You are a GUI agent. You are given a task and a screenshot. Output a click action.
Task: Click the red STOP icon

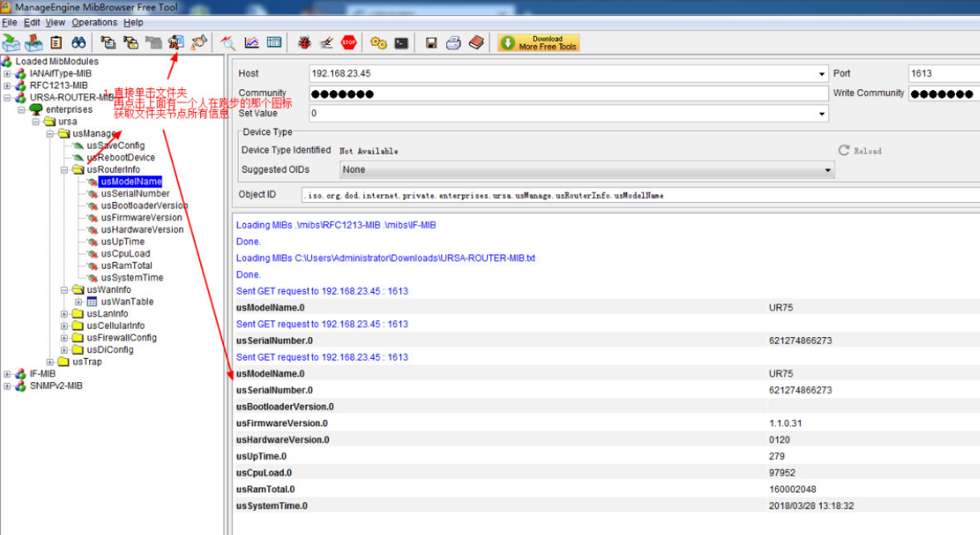coord(349,43)
